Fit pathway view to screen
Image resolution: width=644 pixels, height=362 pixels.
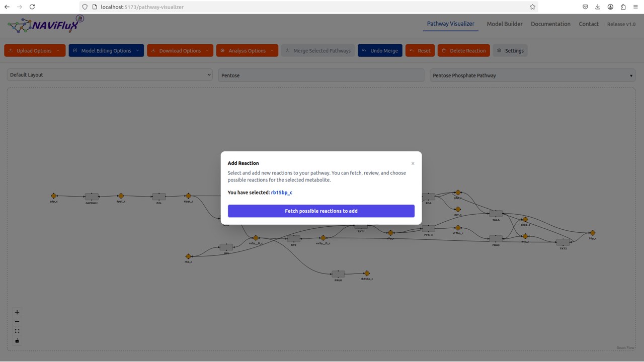(x=17, y=331)
